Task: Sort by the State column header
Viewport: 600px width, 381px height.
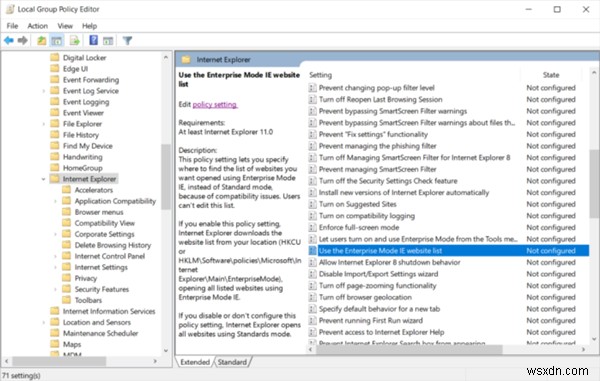Action: coord(551,75)
